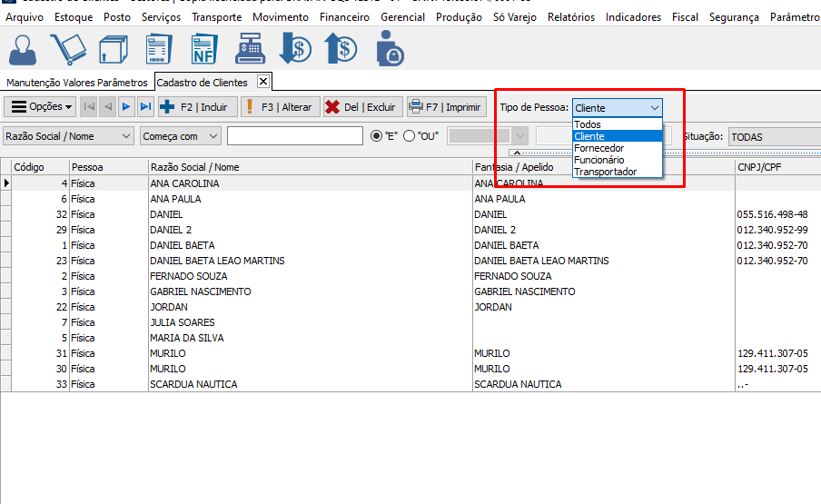Switch to Manutenção Valores Parâmetros tab
Image resolution: width=821 pixels, height=504 pixels.
pos(76,83)
